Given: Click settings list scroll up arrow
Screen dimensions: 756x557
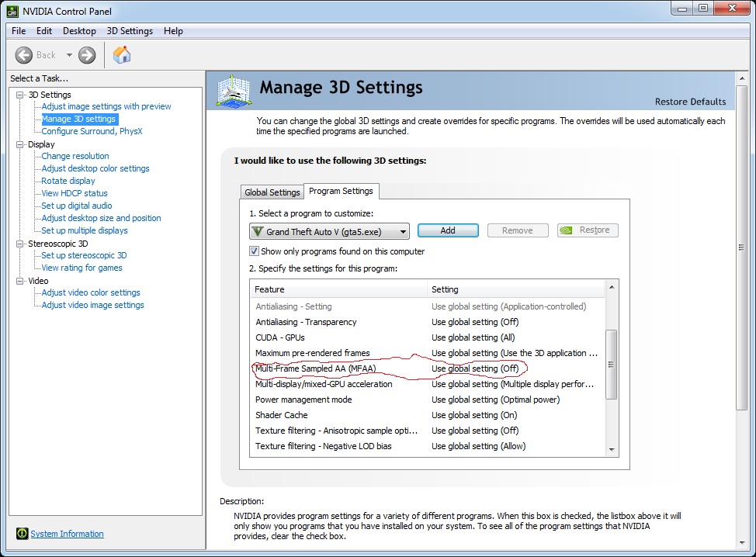Looking at the screenshot, I should click(612, 287).
